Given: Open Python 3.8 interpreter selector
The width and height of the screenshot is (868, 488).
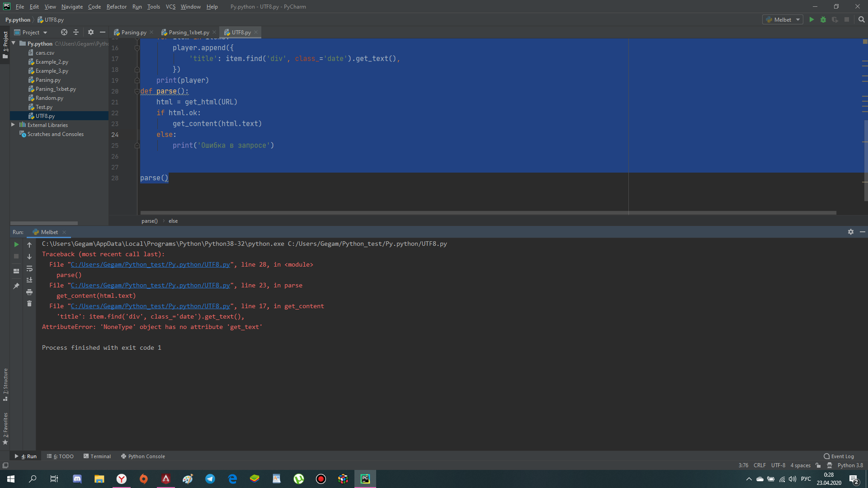Looking at the screenshot, I should point(850,465).
